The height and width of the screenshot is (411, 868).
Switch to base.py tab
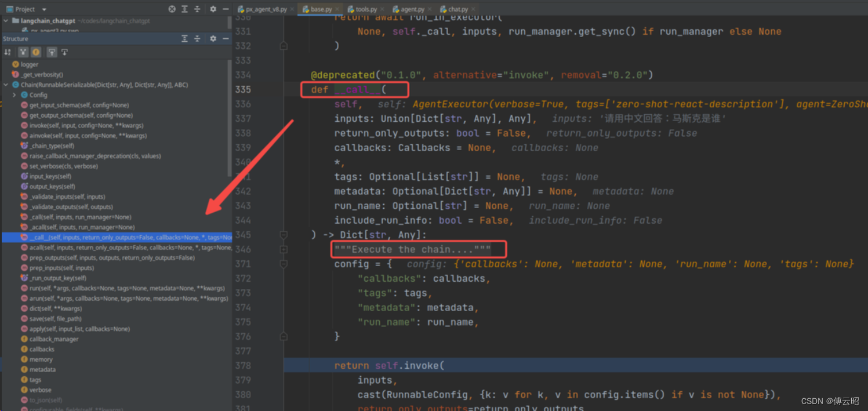coord(321,9)
